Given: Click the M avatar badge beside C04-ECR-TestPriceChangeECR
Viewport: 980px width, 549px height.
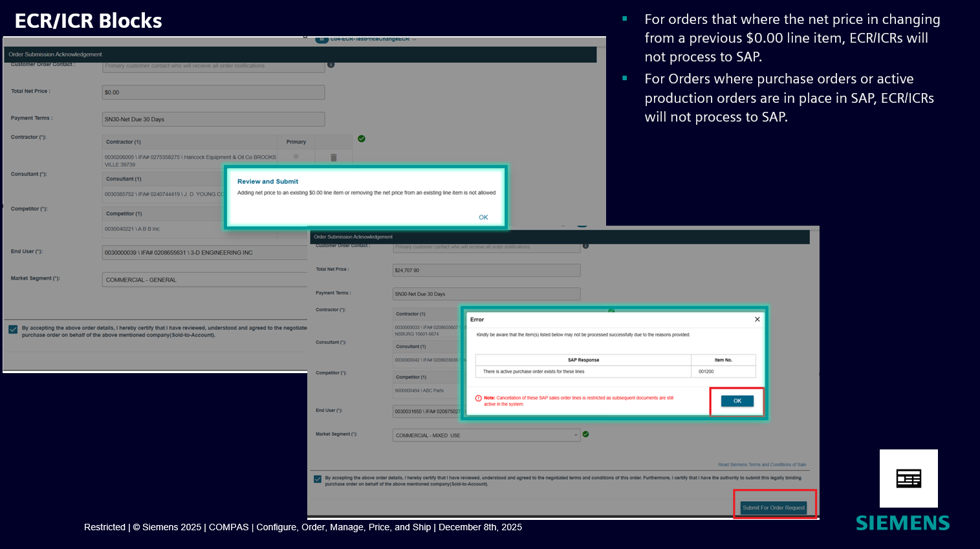Looking at the screenshot, I should (321, 39).
